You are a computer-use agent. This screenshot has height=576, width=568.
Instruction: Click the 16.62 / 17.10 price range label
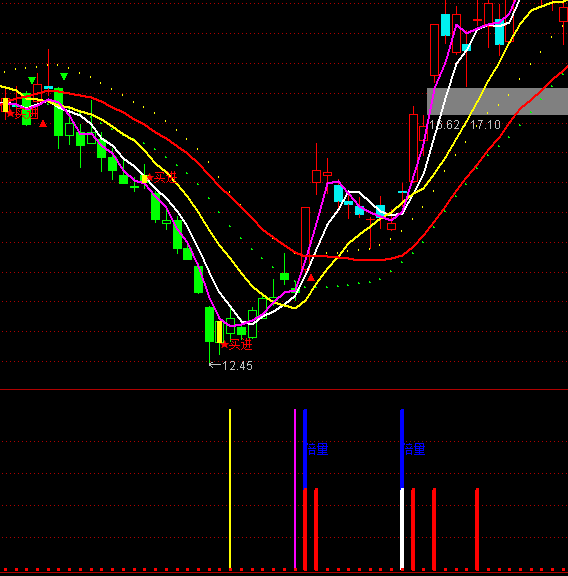tap(465, 125)
